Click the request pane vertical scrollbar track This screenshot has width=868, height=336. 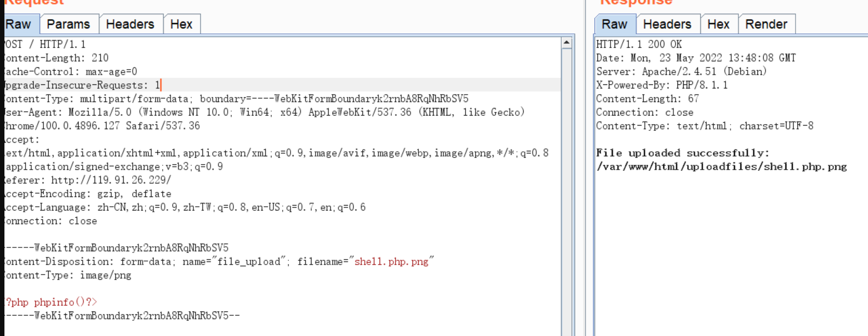pos(567,192)
